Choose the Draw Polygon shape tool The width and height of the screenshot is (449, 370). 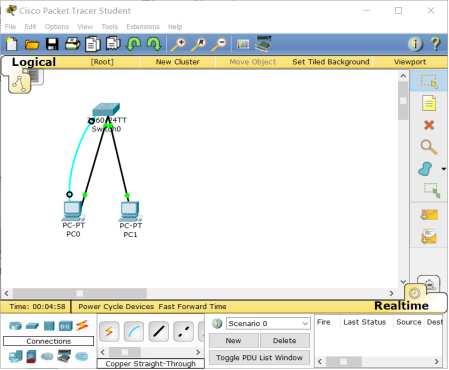[x=425, y=169]
